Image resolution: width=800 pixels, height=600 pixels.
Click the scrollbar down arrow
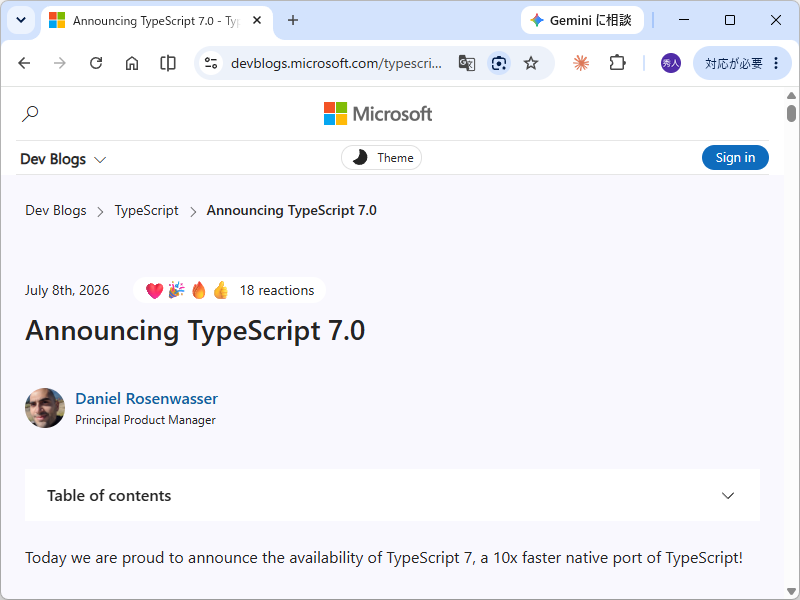point(791,591)
